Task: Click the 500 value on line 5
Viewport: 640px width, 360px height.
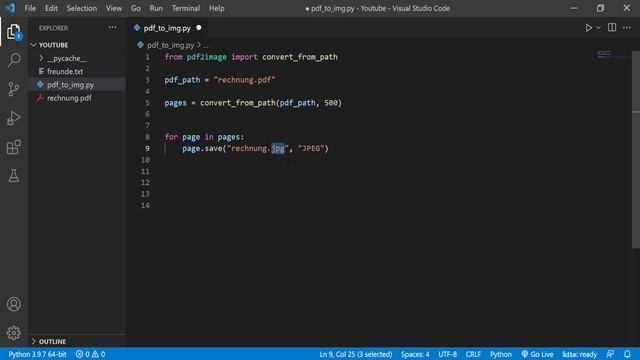Action: [x=331, y=102]
